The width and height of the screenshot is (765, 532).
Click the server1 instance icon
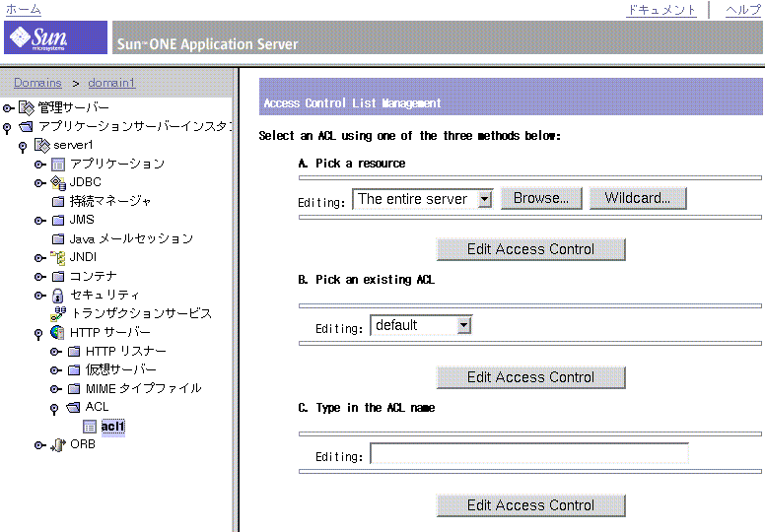pyautogui.click(x=42, y=145)
